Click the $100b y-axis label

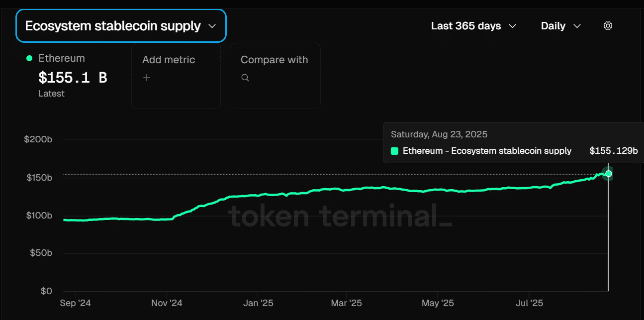(x=39, y=215)
